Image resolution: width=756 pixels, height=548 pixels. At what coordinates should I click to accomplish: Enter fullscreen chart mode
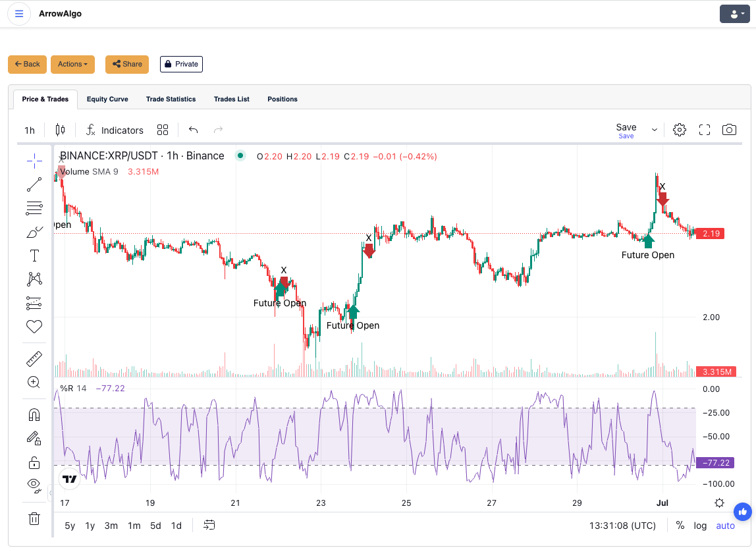[705, 130]
